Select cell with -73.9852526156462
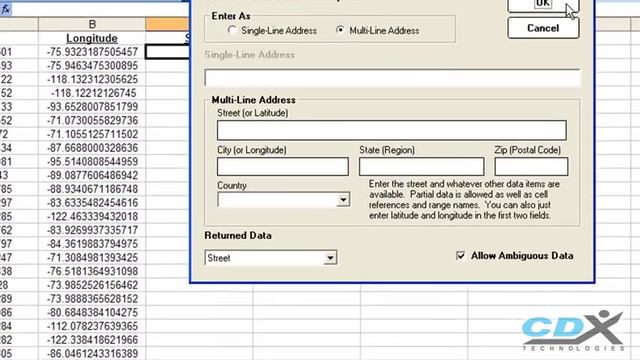Viewport: 640px width, 360px height. pos(92,285)
